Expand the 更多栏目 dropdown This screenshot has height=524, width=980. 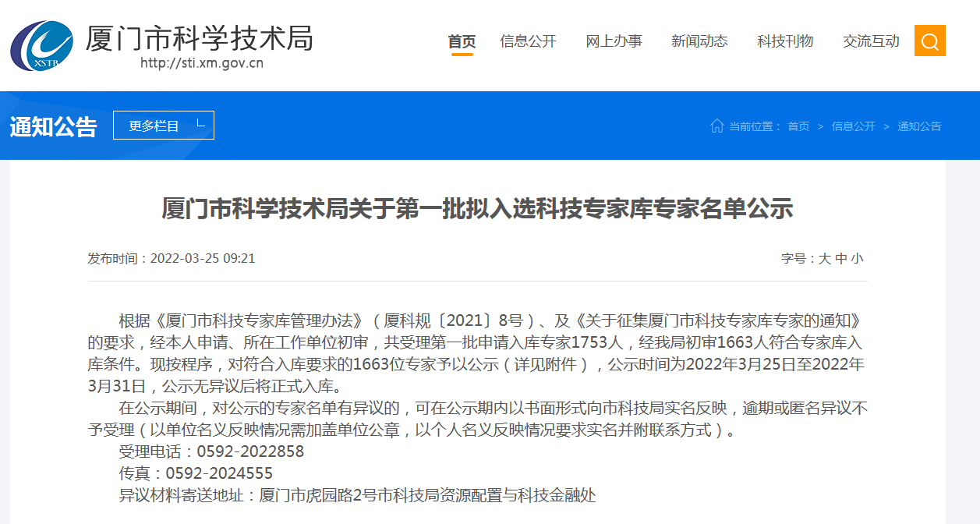pos(163,126)
